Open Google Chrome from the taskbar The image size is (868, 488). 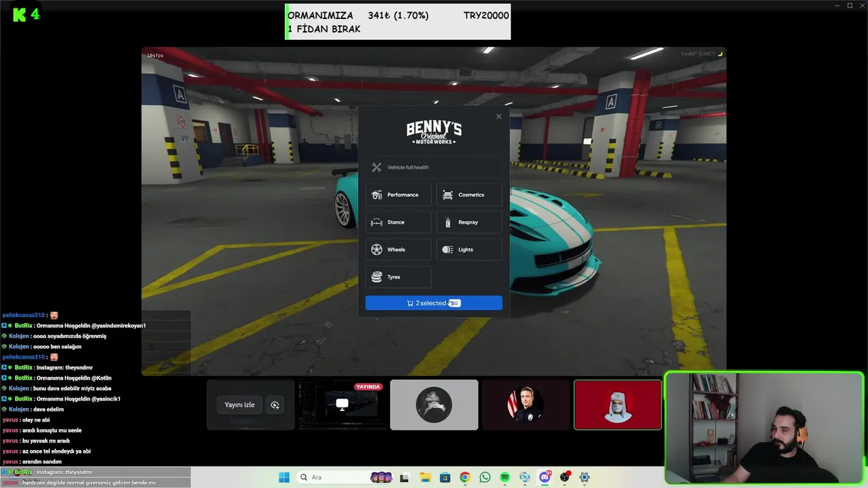[x=465, y=477]
